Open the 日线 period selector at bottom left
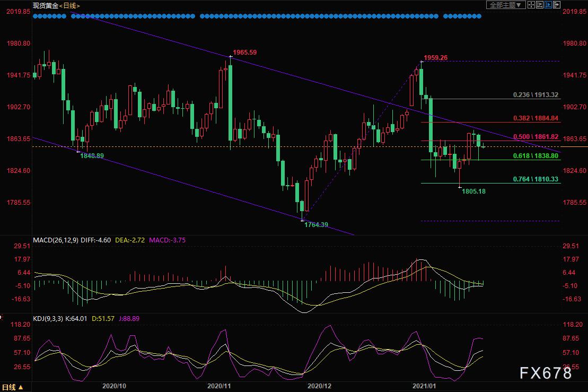Viewport: 588px width, 392px height. (x=13, y=387)
